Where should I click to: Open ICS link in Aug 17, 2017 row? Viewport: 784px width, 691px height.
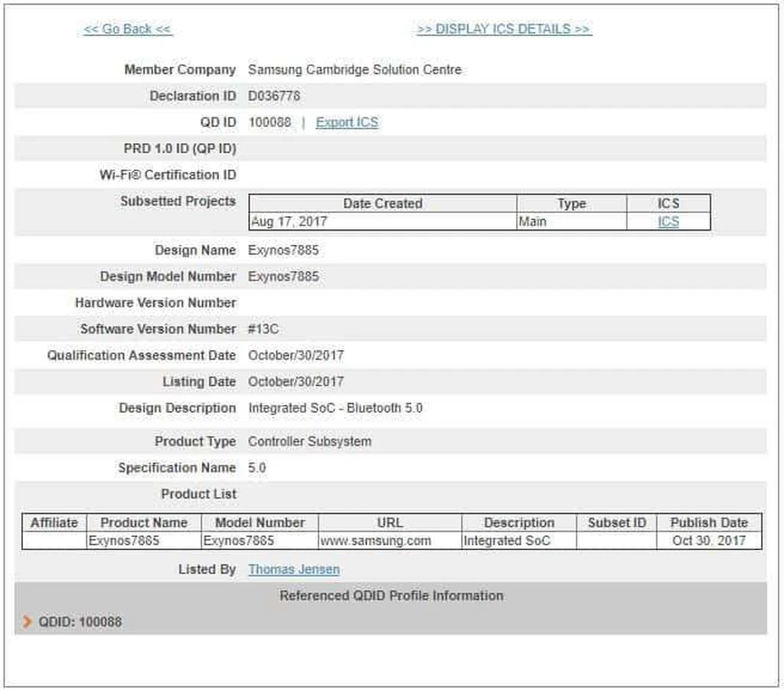668,221
